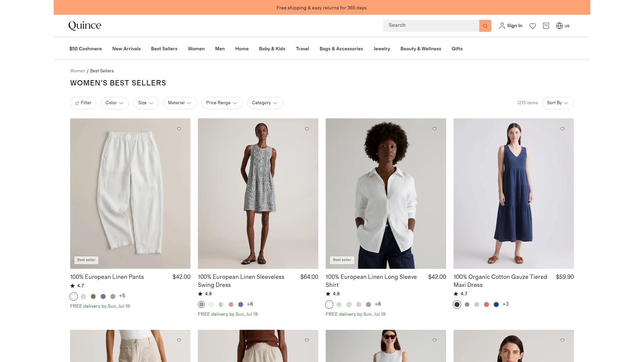Open the Best Sellers menu item
This screenshot has width=644, height=362.
point(164,49)
